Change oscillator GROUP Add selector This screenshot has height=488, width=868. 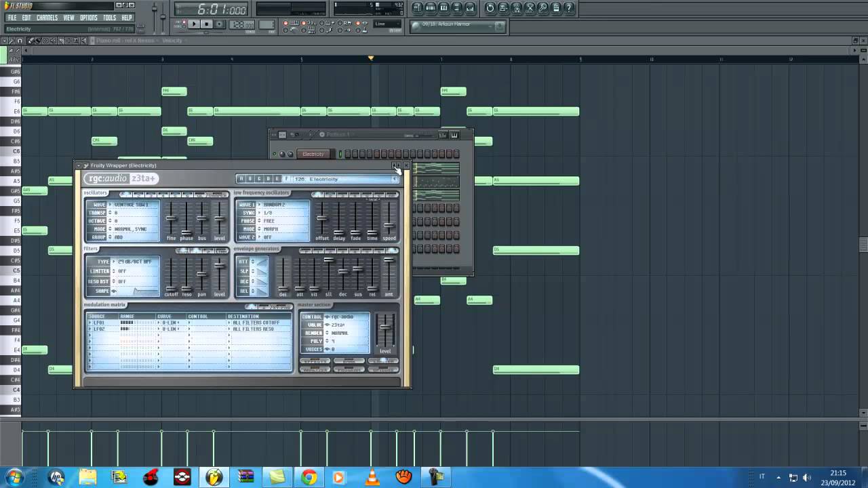point(132,237)
